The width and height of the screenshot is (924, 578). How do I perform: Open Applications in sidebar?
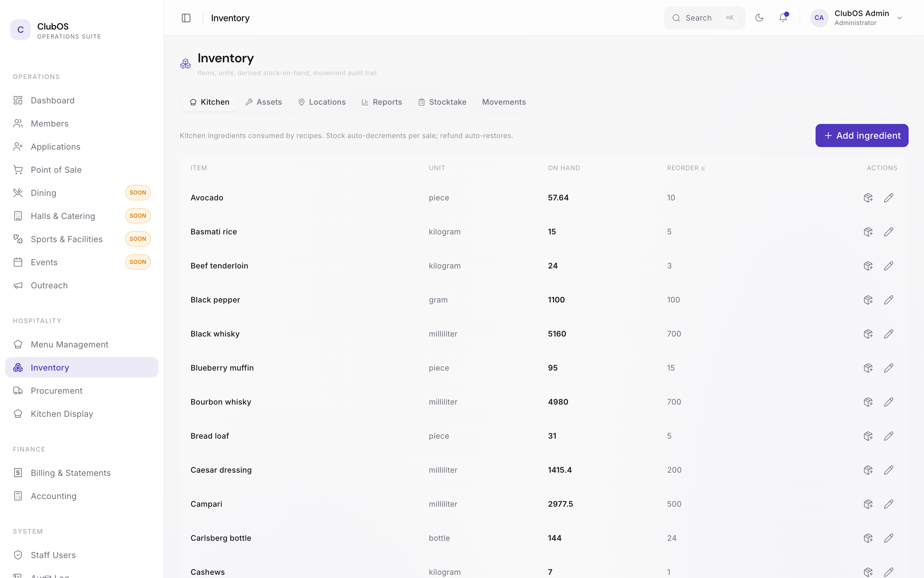click(82, 146)
